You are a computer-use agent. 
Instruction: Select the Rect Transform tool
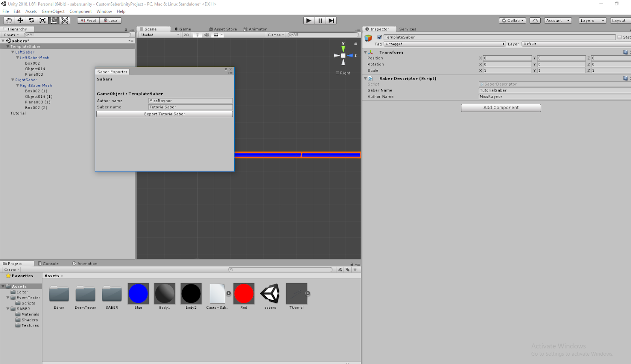point(54,20)
